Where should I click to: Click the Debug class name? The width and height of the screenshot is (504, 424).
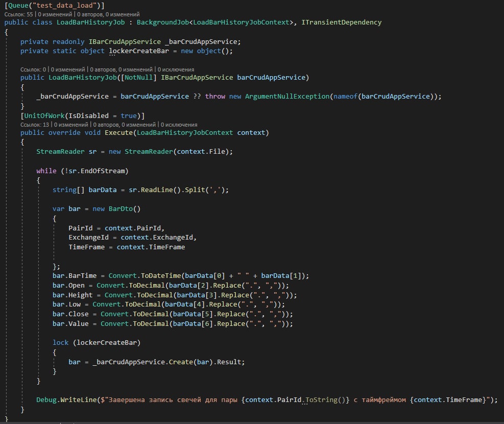pyautogui.click(x=46, y=399)
